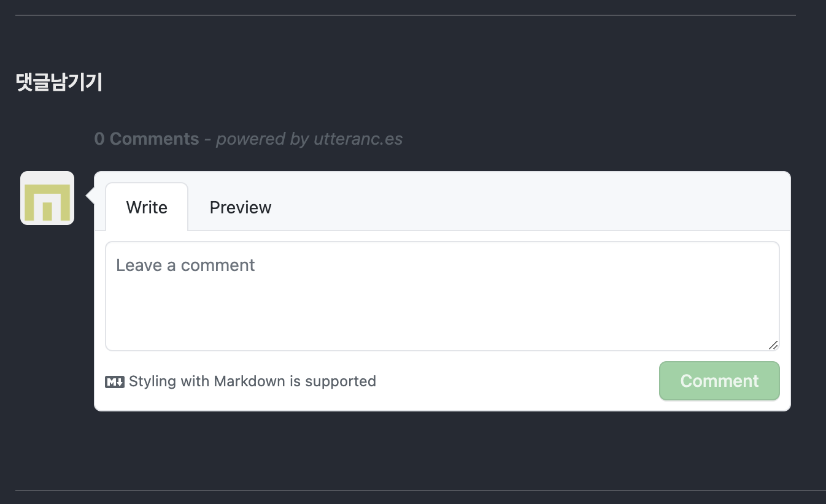The image size is (826, 504).
Task: Switch to the Preview tab
Action: (x=241, y=207)
